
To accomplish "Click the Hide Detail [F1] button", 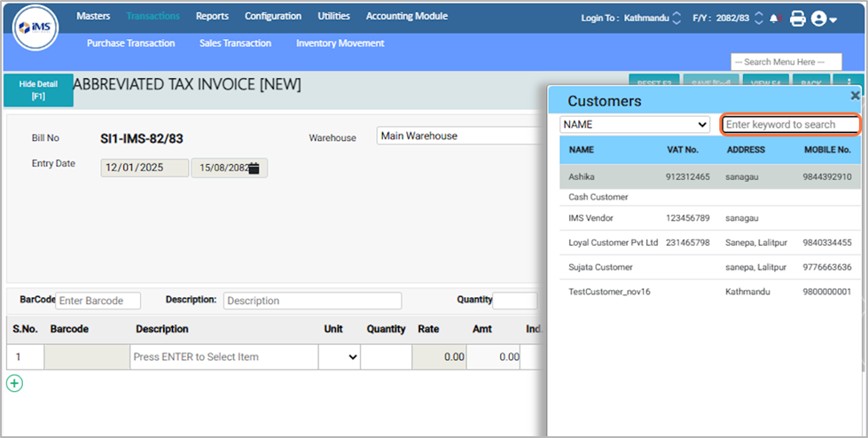I will pos(38,90).
